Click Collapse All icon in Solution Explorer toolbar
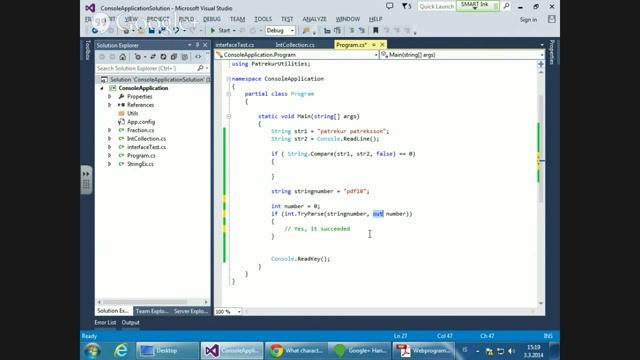 pos(174,57)
